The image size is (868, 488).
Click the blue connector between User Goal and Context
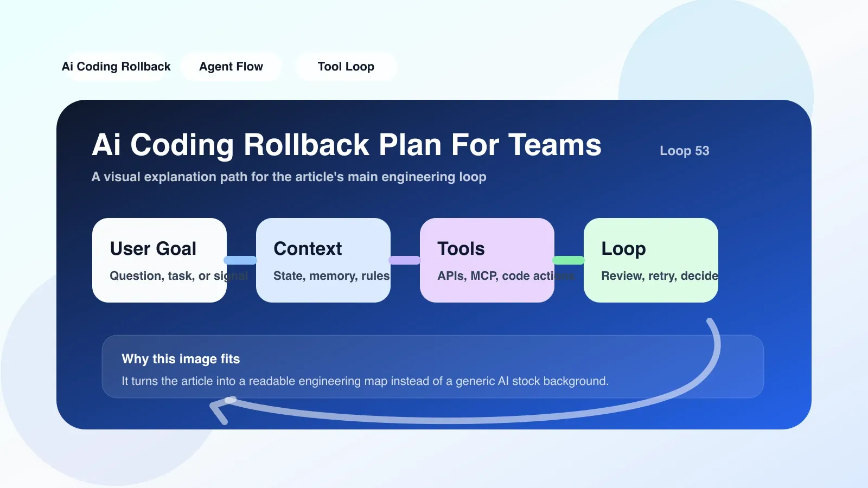pos(241,260)
